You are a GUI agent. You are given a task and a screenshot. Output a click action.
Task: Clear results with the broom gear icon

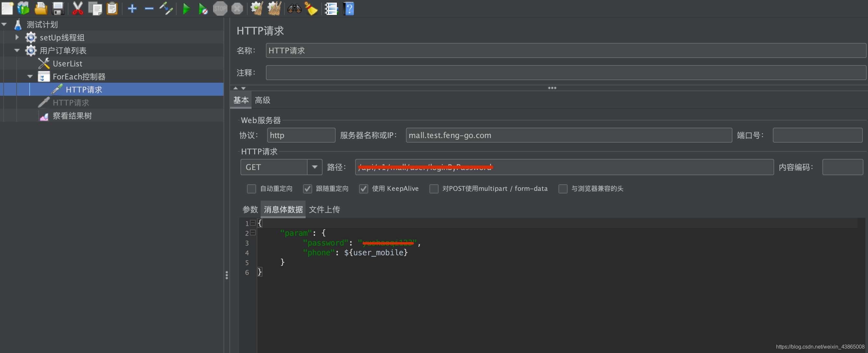[x=257, y=8]
